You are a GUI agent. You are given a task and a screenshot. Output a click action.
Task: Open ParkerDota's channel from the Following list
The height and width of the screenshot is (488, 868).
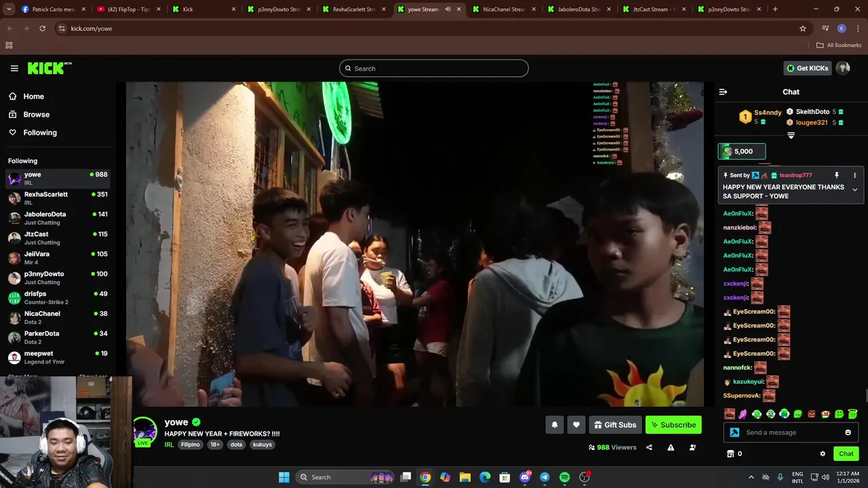click(x=58, y=337)
